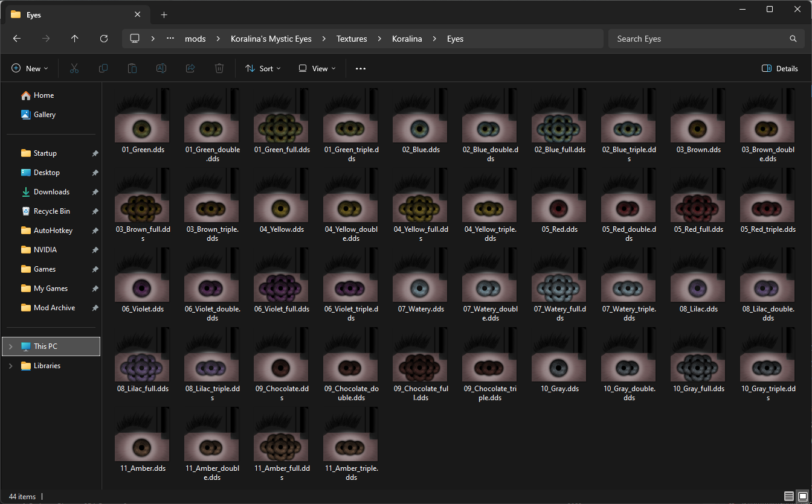This screenshot has height=504, width=812.
Task: Select This PC in sidebar
Action: [51, 346]
